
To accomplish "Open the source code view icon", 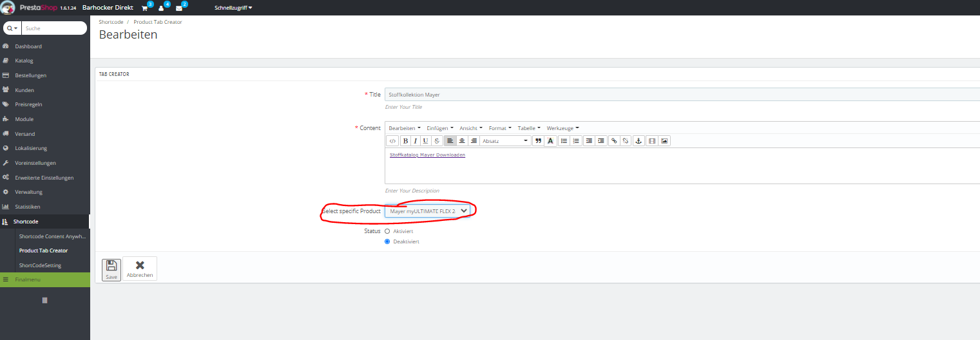I will (392, 140).
